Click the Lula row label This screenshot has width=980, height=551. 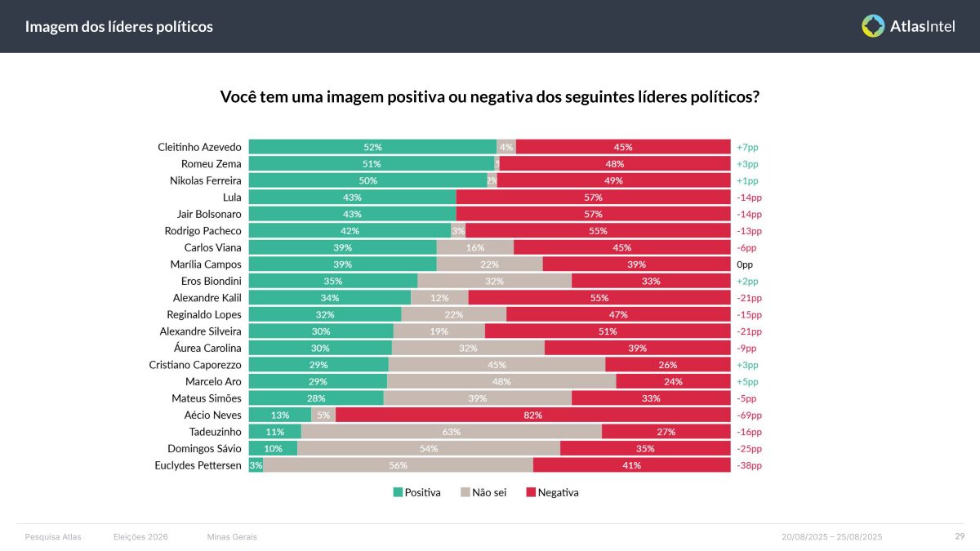[x=232, y=198]
